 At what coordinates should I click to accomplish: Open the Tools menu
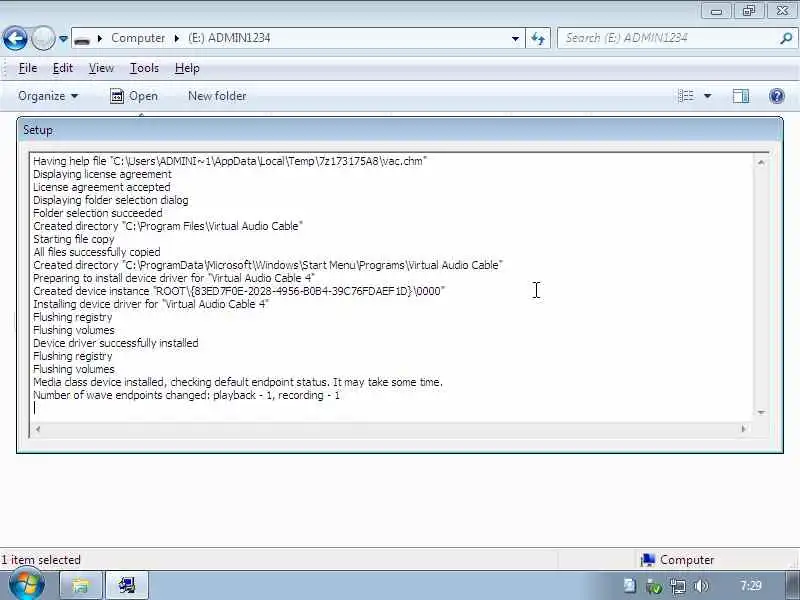coord(144,68)
